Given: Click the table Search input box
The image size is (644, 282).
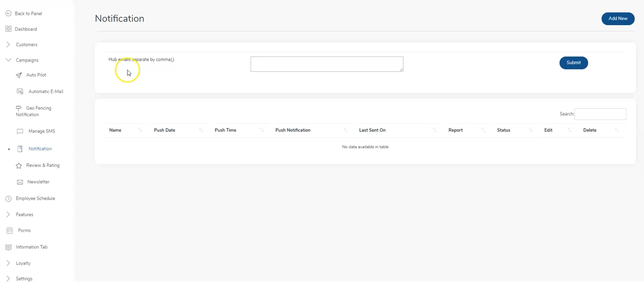Looking at the screenshot, I should click(x=600, y=114).
